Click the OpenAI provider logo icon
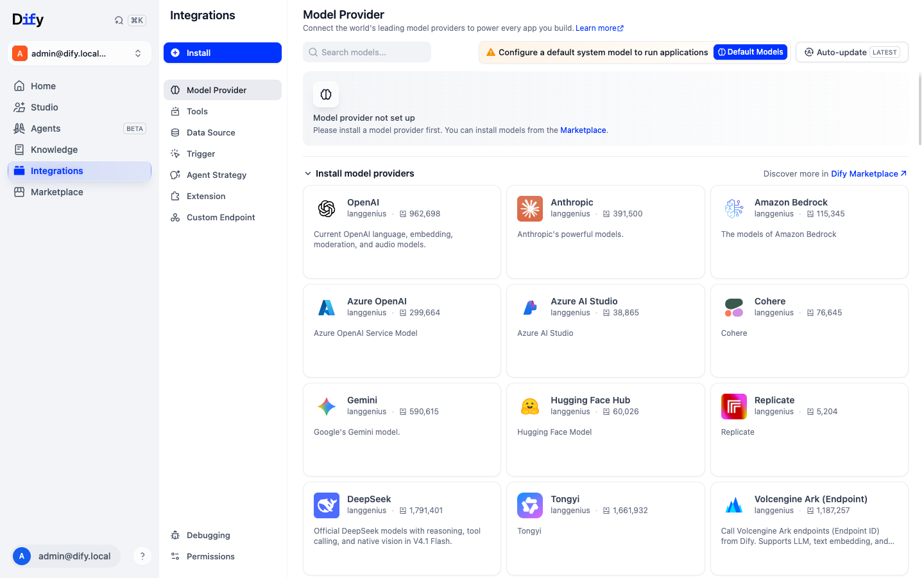 (x=327, y=209)
